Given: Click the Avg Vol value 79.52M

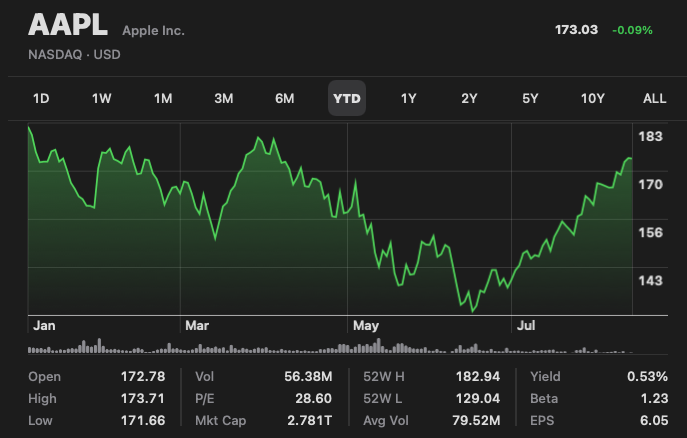Looking at the screenshot, I should [476, 420].
